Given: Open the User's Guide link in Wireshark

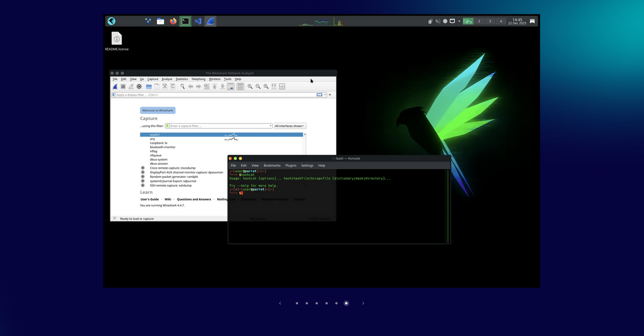Looking at the screenshot, I should (149, 199).
